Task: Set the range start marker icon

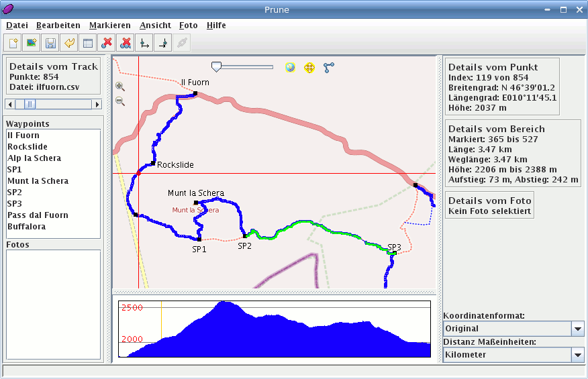Action: click(x=144, y=44)
